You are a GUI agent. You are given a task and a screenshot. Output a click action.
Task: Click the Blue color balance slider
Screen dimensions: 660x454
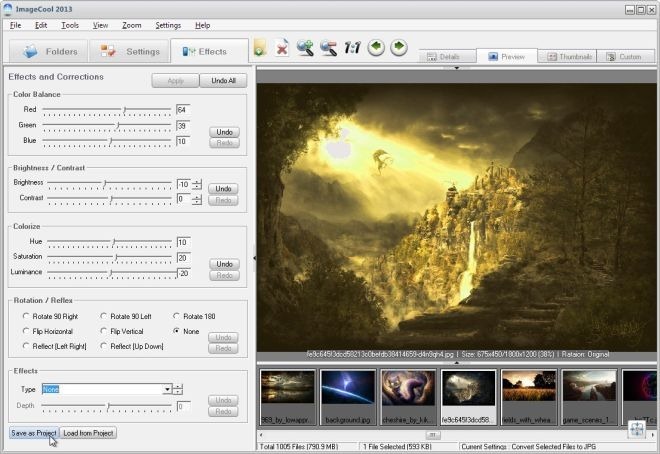(107, 141)
